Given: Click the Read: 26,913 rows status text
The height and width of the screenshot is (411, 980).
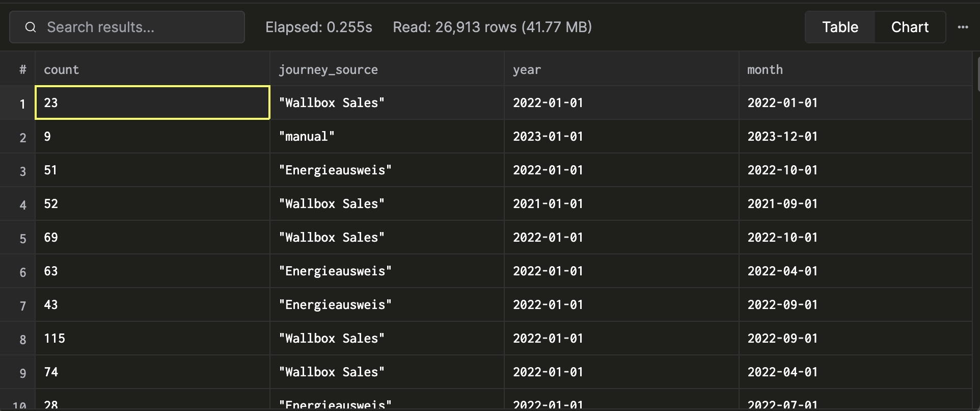Looking at the screenshot, I should (492, 27).
